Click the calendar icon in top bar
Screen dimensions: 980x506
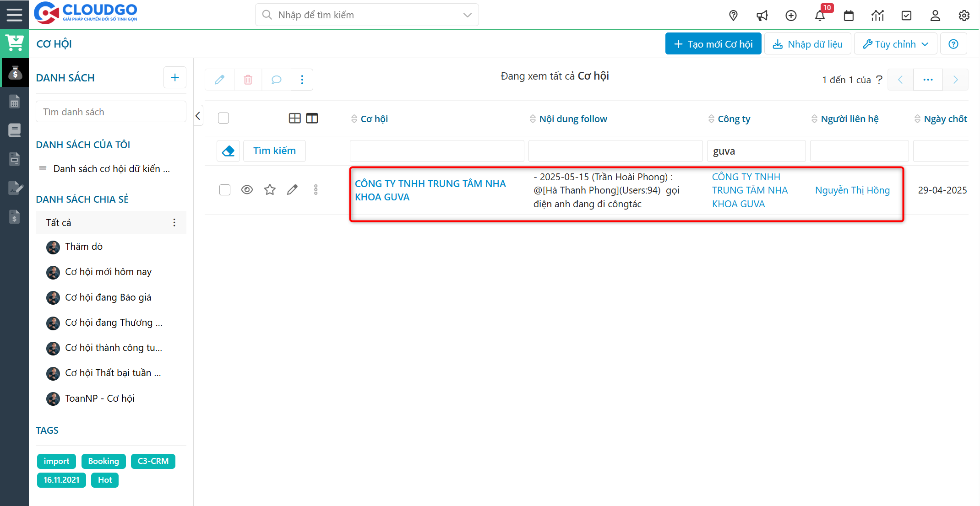[849, 16]
